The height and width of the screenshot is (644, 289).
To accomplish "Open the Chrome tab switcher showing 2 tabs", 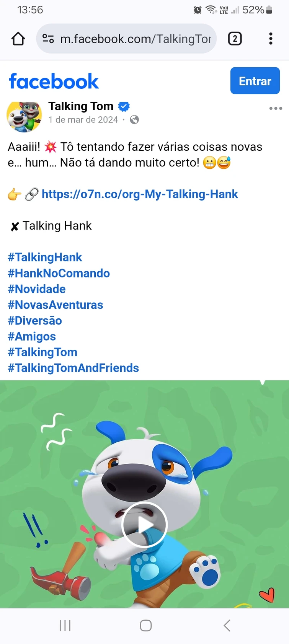I will 235,39.
